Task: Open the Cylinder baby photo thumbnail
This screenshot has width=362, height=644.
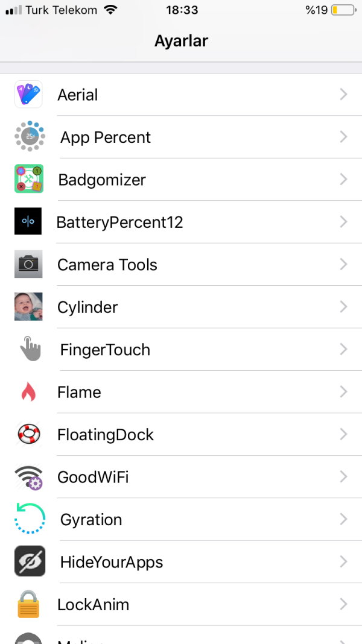Action: [x=28, y=306]
